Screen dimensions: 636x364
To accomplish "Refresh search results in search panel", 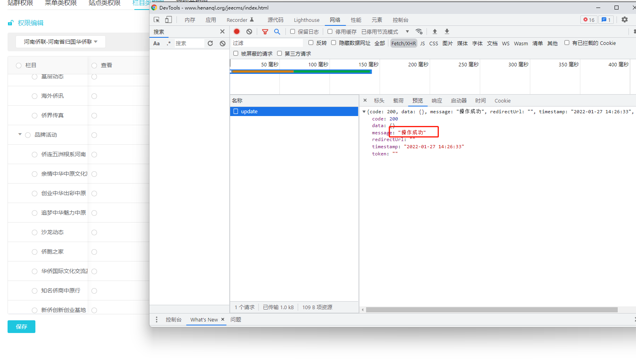I will pos(210,43).
